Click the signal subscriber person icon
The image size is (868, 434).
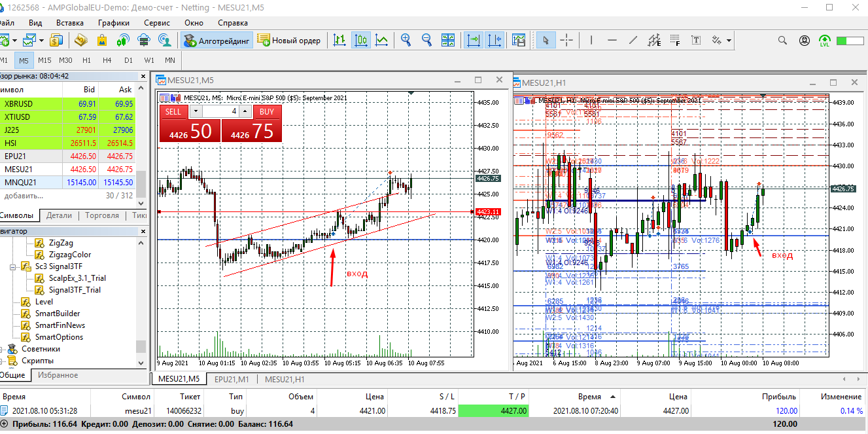pyautogui.click(x=165, y=41)
